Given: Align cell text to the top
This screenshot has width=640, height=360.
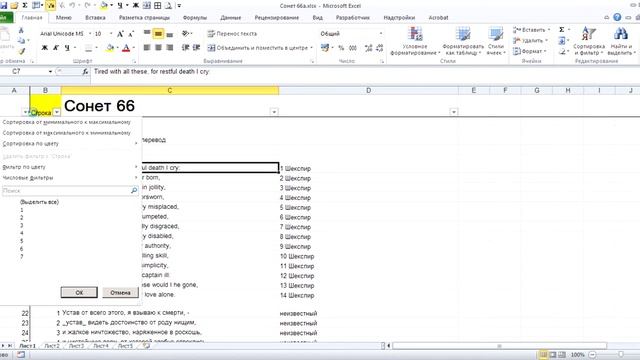Looking at the screenshot, I should pyautogui.click(x=147, y=33).
